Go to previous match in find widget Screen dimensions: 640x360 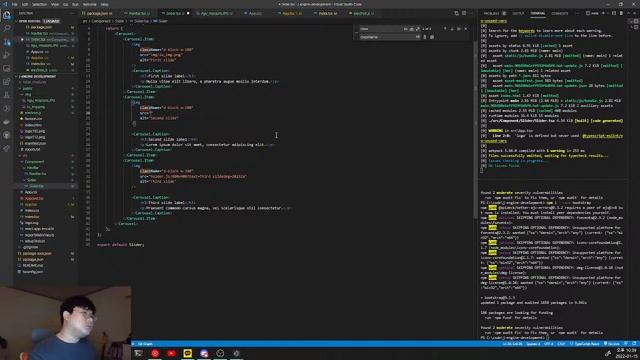[445, 29]
